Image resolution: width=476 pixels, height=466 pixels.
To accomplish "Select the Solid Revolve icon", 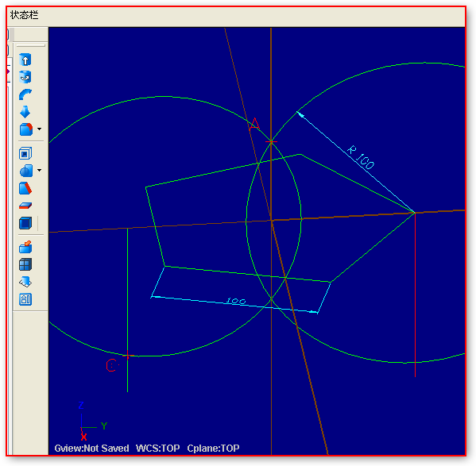I will [x=25, y=77].
